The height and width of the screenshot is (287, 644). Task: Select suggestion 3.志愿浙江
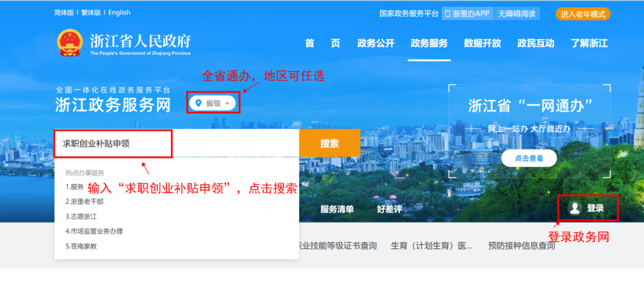click(81, 216)
